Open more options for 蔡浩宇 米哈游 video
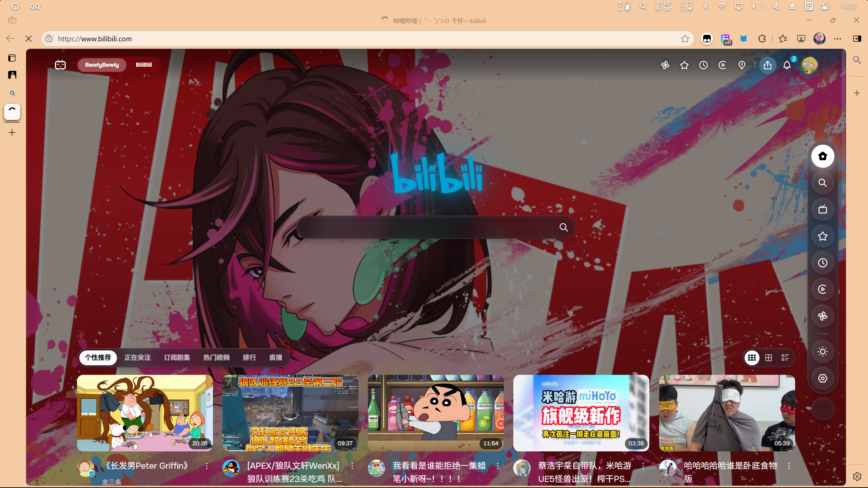868x488 pixels. (x=643, y=466)
